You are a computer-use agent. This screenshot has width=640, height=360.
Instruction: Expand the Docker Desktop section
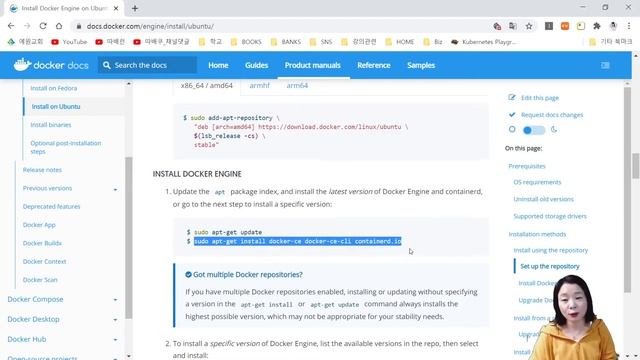[115, 320]
